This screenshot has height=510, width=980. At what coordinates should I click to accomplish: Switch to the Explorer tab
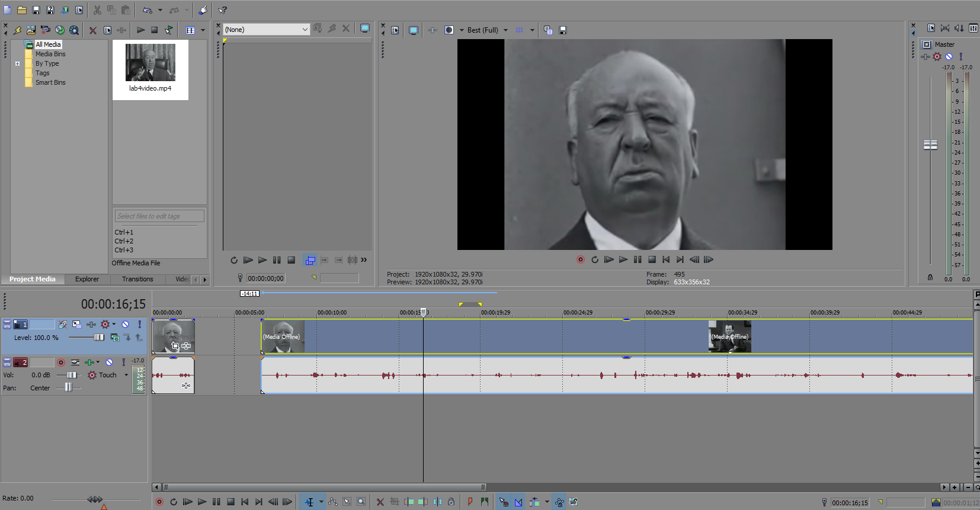pos(87,279)
